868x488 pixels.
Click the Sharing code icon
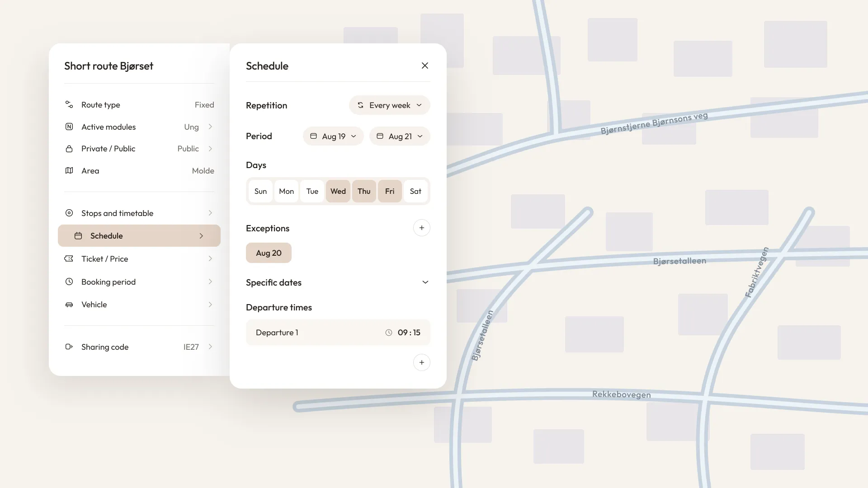[69, 347]
